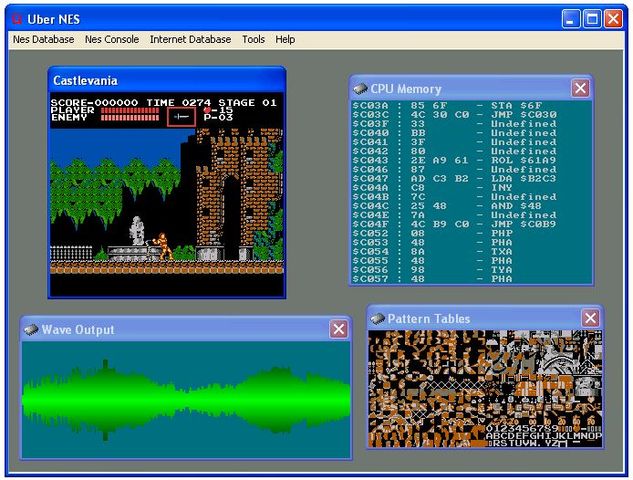The image size is (633, 480).
Task: Select memory row $C03F Undefined
Action: tap(455, 124)
